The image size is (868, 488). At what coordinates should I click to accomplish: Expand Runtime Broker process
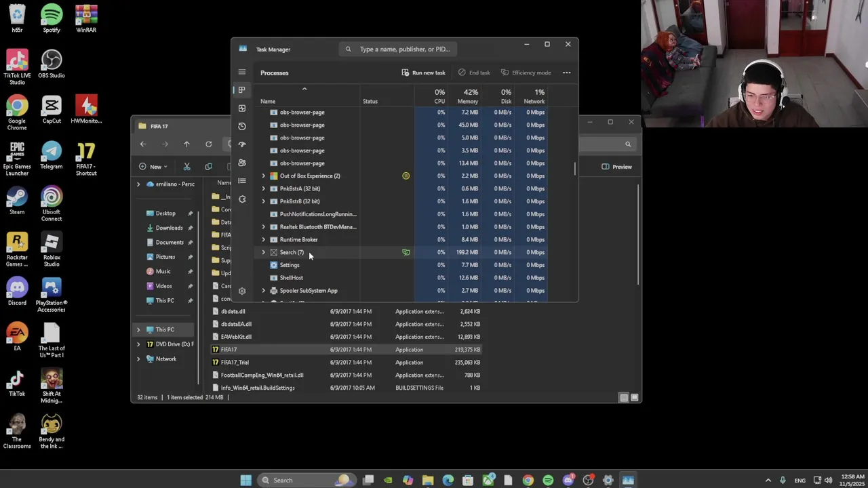(263, 239)
